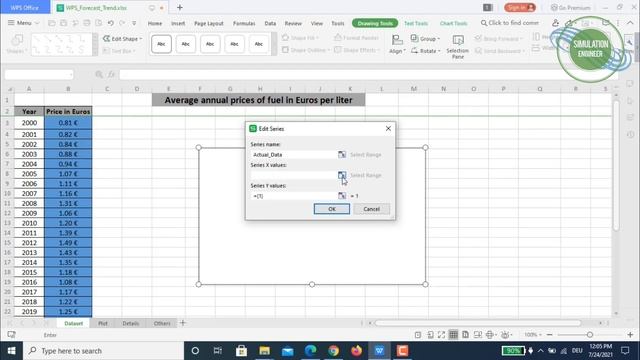Click the zoom in plus icon in status bar
Viewport: 640px width, 360px height.
[x=630, y=335]
